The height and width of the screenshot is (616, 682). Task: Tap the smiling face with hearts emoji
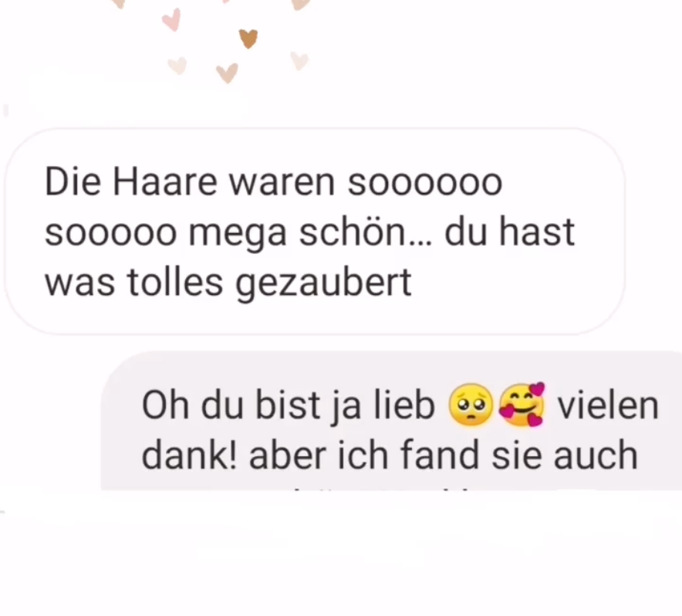pyautogui.click(x=522, y=404)
